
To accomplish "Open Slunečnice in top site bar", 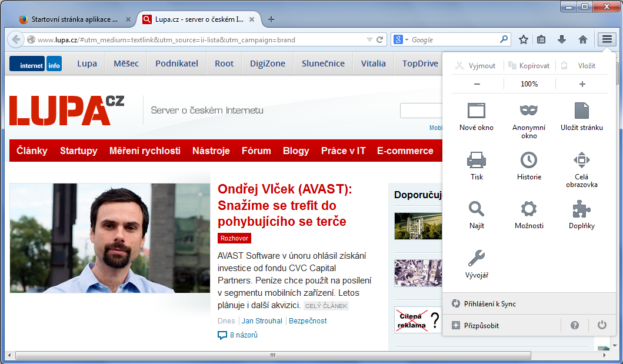I will 323,64.
